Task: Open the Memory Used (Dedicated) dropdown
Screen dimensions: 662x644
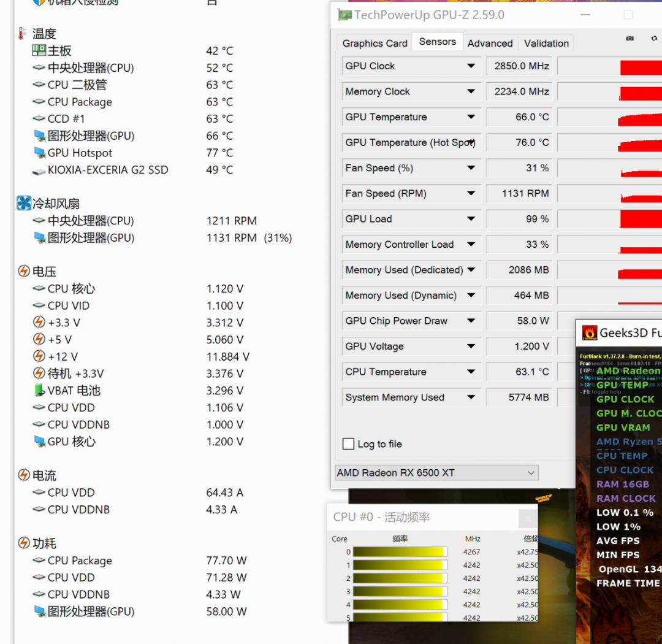Action: [471, 270]
